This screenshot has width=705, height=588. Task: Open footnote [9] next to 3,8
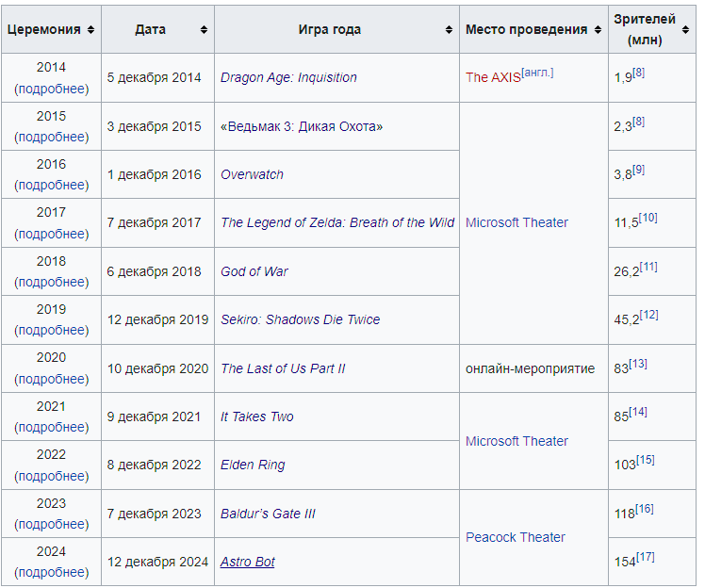(638, 170)
